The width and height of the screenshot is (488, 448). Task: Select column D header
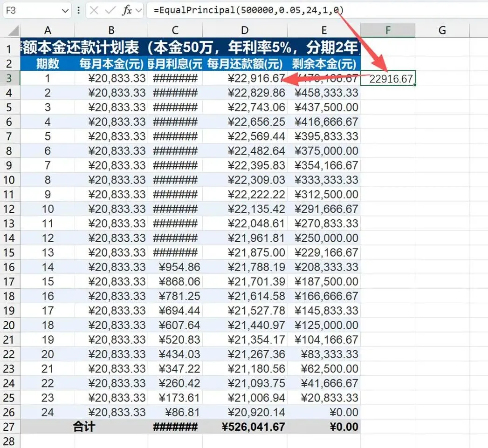[x=245, y=30]
